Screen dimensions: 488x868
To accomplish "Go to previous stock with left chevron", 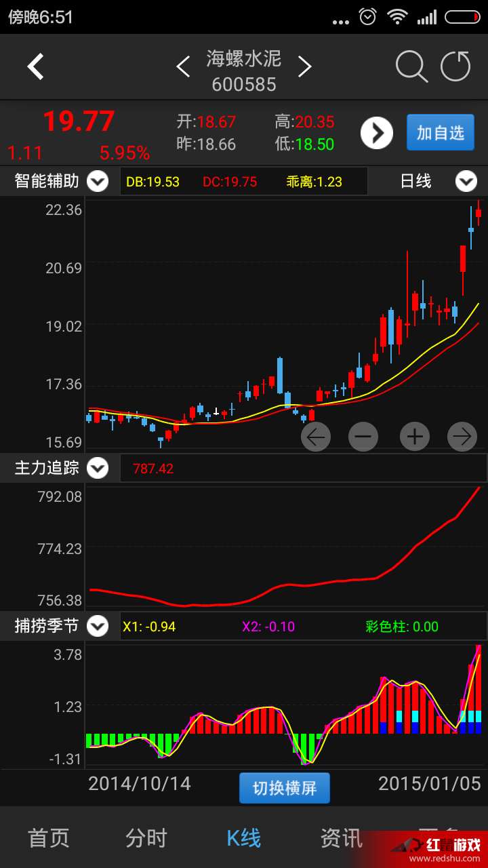I will point(182,66).
